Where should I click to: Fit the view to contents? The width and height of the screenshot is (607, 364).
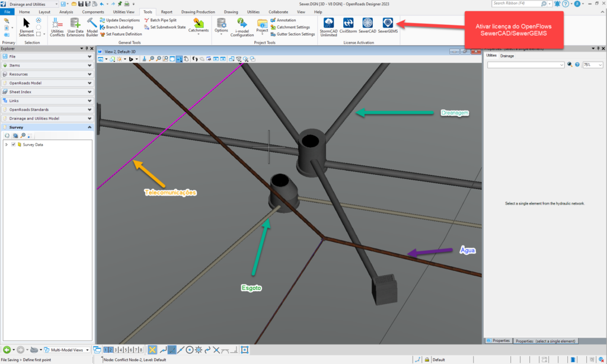[x=172, y=59]
